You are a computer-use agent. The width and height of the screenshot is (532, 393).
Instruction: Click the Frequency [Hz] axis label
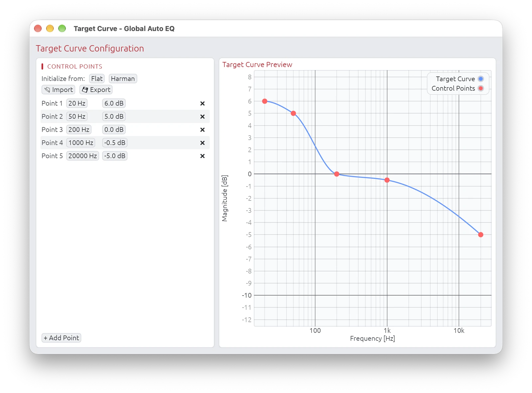(372, 338)
